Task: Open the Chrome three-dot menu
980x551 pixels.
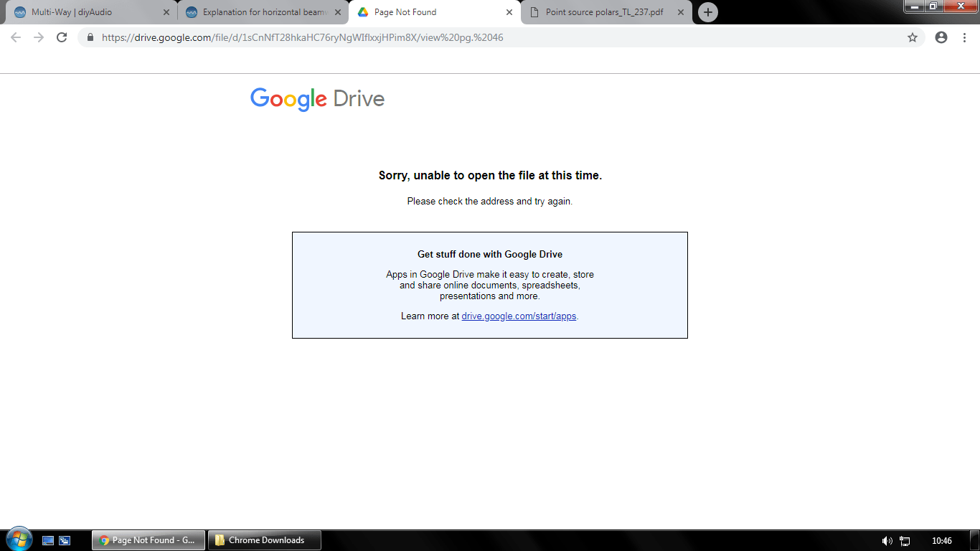Action: (x=964, y=37)
